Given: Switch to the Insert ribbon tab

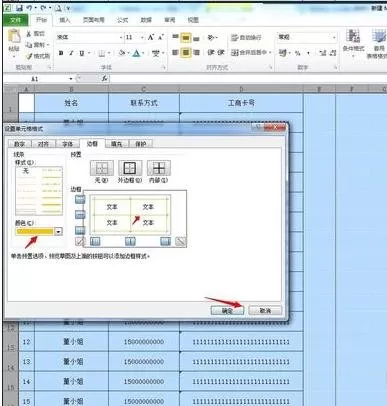Looking at the screenshot, I should pyautogui.click(x=65, y=20).
